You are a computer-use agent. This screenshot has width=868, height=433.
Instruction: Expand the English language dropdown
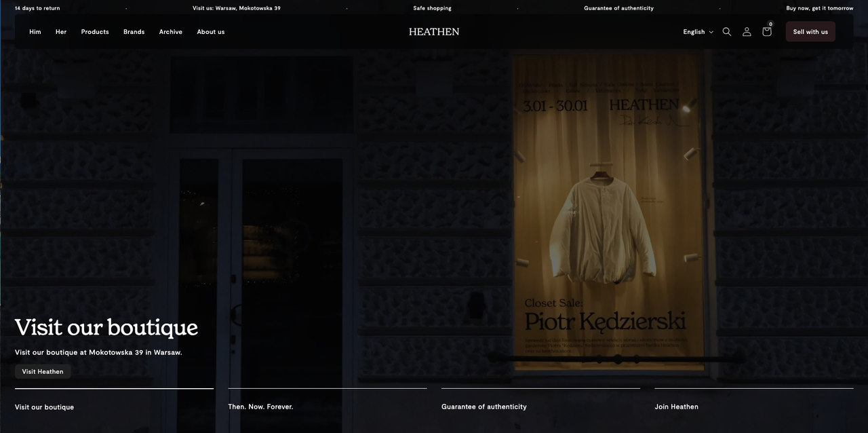point(698,32)
